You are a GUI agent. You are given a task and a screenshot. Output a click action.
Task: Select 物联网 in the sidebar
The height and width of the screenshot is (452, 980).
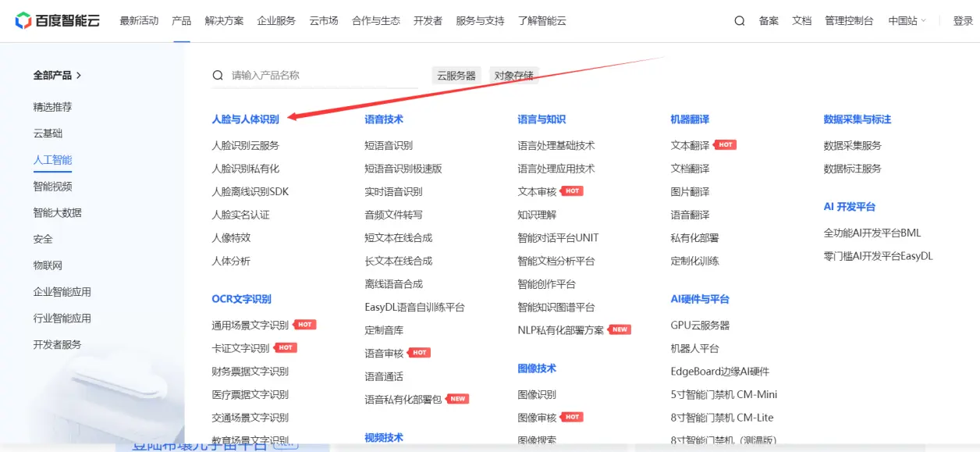click(48, 265)
